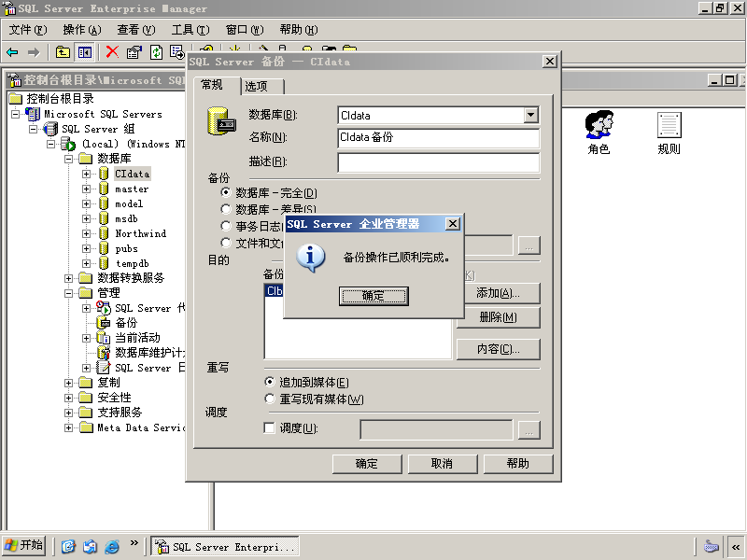Click 帮助 button in the backup dialog
Screen dimensions: 747x560
(x=518, y=464)
